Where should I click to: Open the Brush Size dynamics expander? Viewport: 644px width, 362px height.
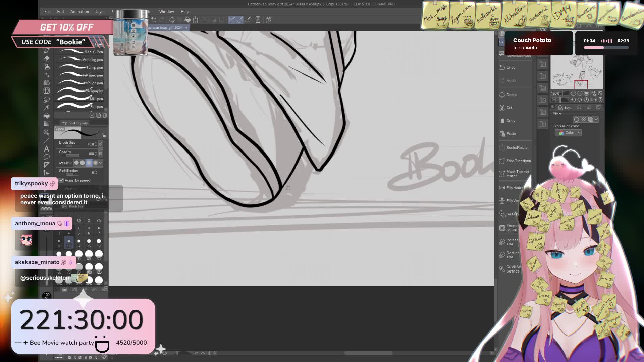pyautogui.click(x=101, y=144)
